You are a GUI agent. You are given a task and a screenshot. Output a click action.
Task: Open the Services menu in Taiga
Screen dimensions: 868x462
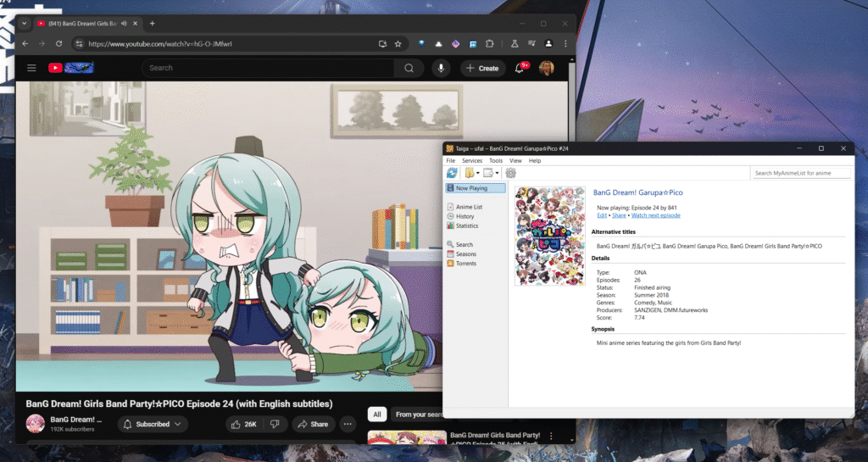(x=472, y=160)
